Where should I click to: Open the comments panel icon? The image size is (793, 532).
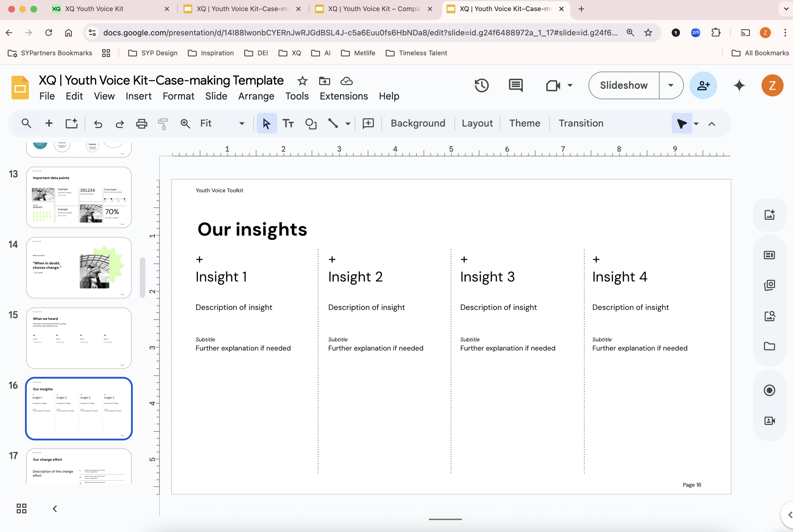516,86
